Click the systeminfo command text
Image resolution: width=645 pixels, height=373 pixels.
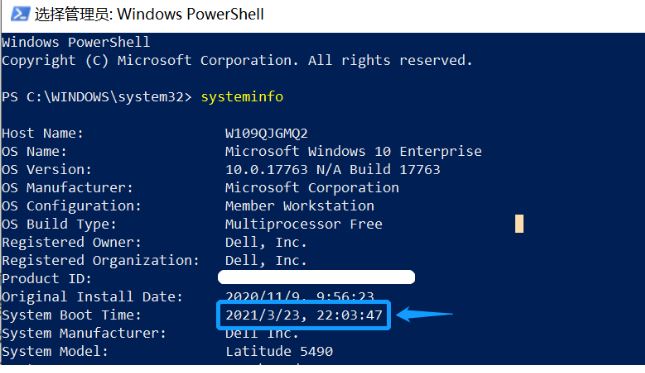coord(242,97)
